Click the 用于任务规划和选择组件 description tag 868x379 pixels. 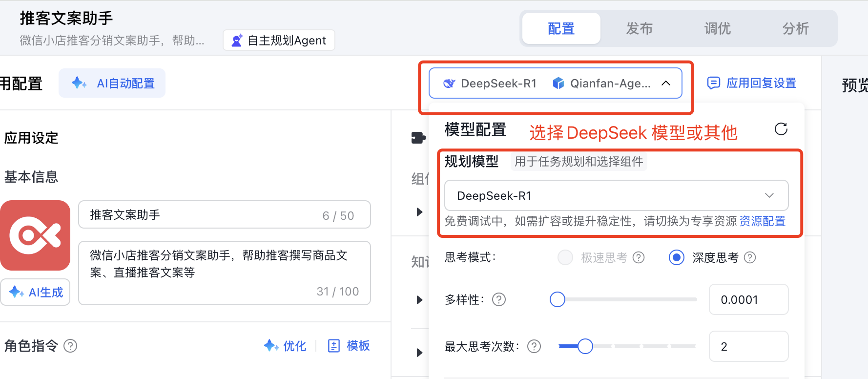click(x=579, y=162)
